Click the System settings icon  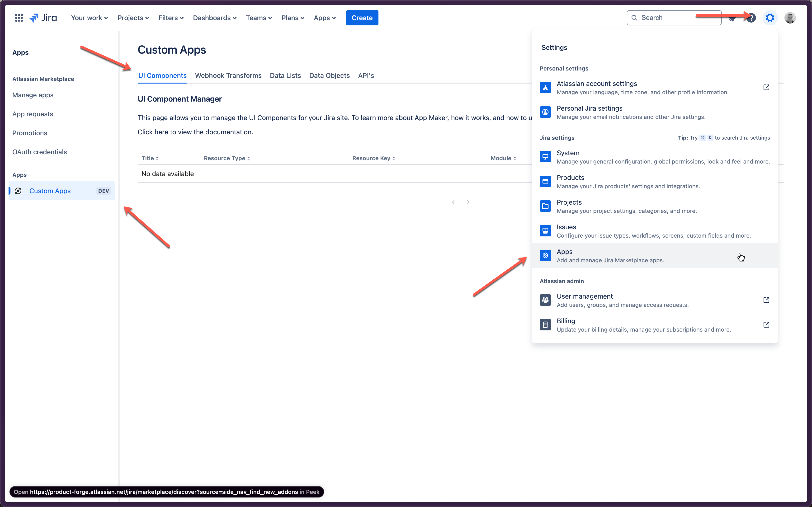coord(545,156)
